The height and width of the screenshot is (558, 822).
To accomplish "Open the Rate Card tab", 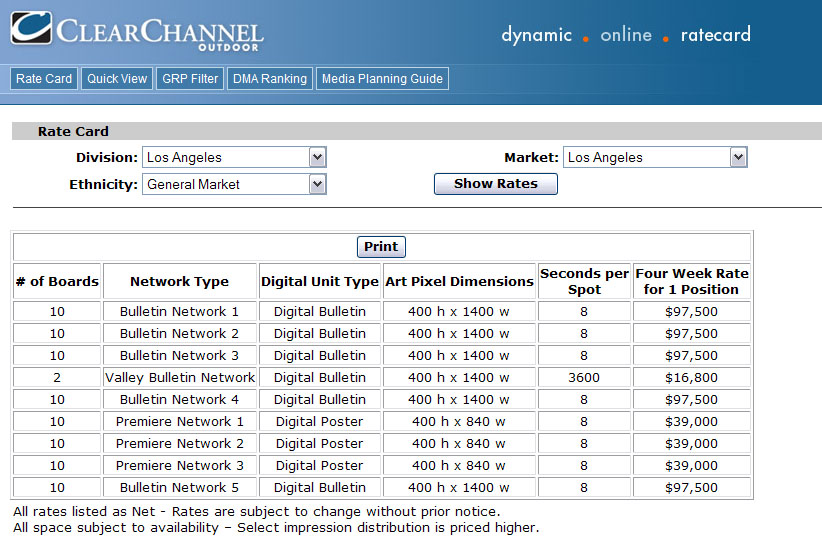I will click(x=44, y=79).
